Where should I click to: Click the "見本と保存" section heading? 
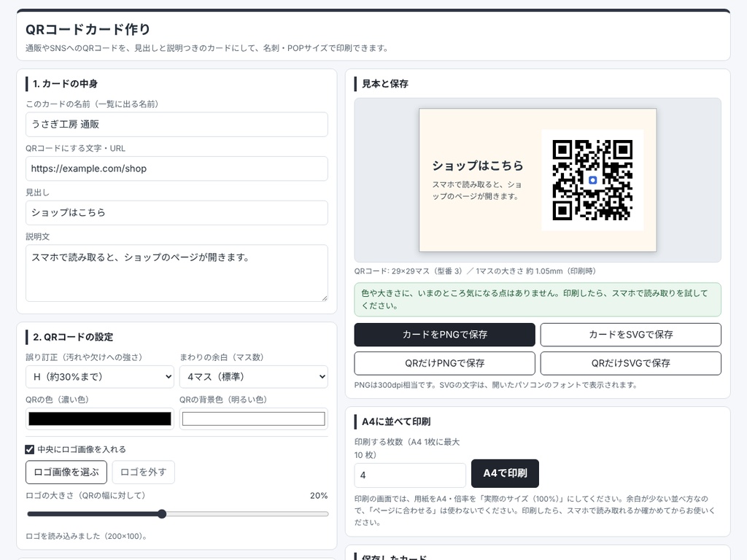[x=385, y=84]
